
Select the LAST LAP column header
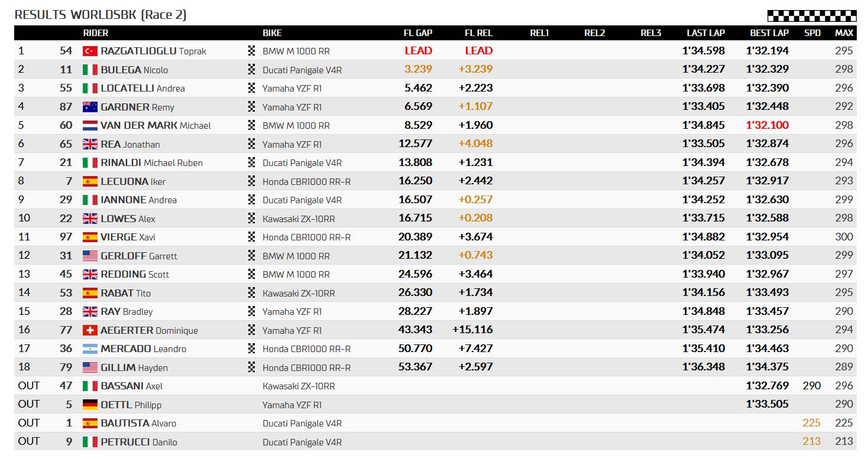click(x=706, y=33)
